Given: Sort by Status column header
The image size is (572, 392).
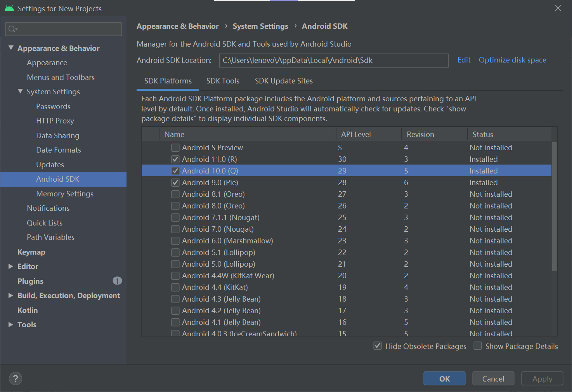Looking at the screenshot, I should click(510, 134).
